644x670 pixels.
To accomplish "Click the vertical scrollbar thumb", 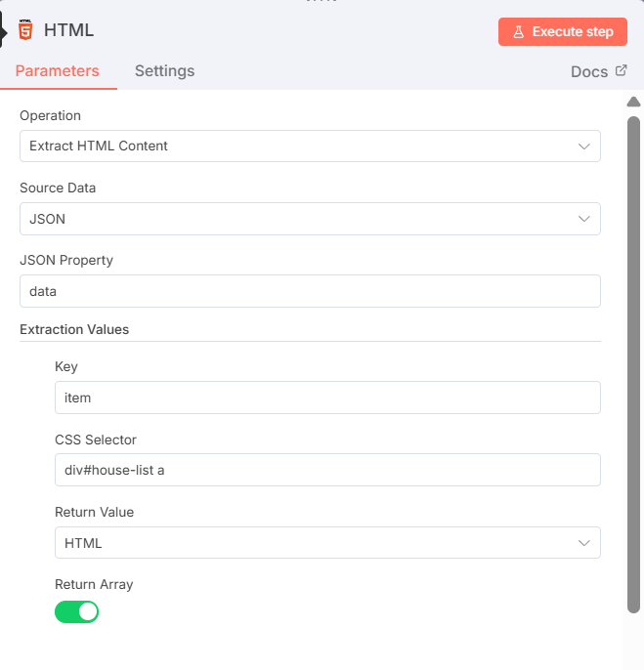I will coord(633,361).
